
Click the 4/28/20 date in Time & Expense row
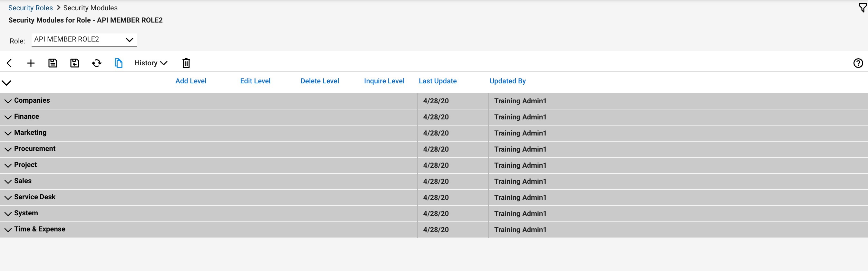click(436, 230)
